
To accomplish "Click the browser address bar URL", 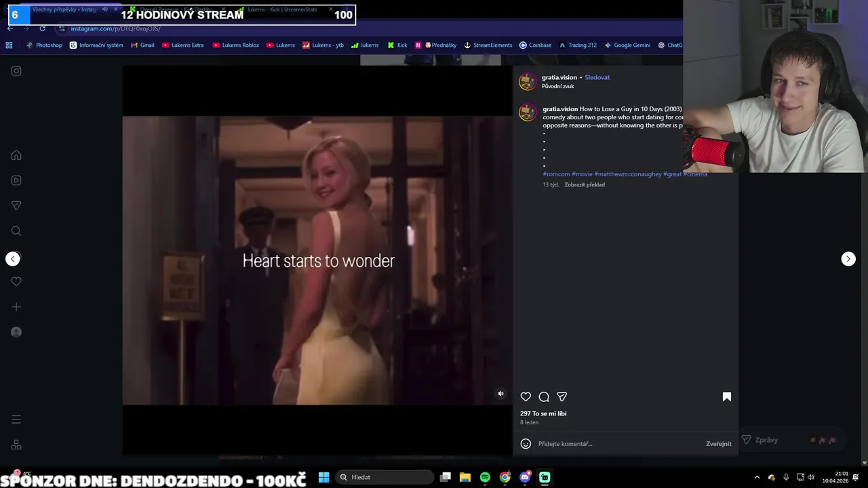I will (116, 28).
